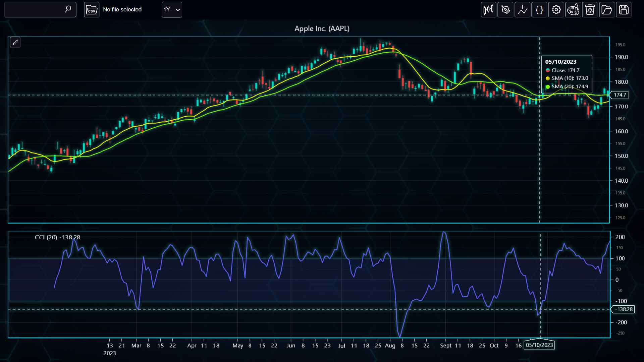Open the folder load icon
Screen dimensions: 644x362
[607, 10]
